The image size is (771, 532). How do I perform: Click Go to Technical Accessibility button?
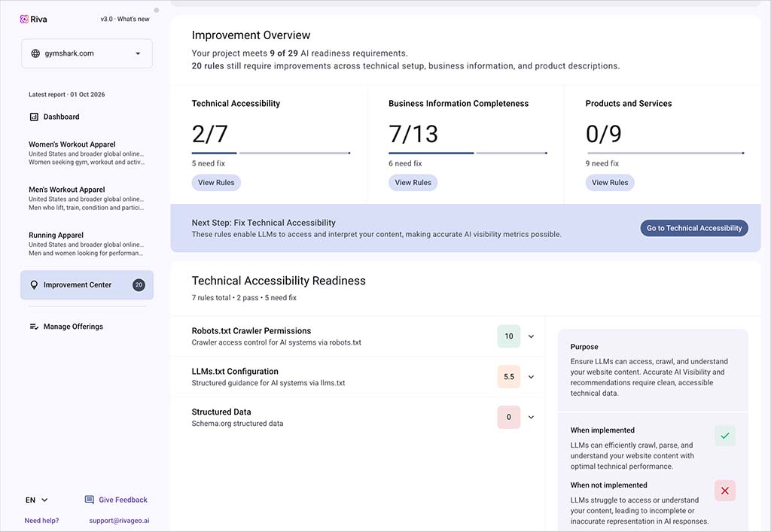click(x=693, y=228)
